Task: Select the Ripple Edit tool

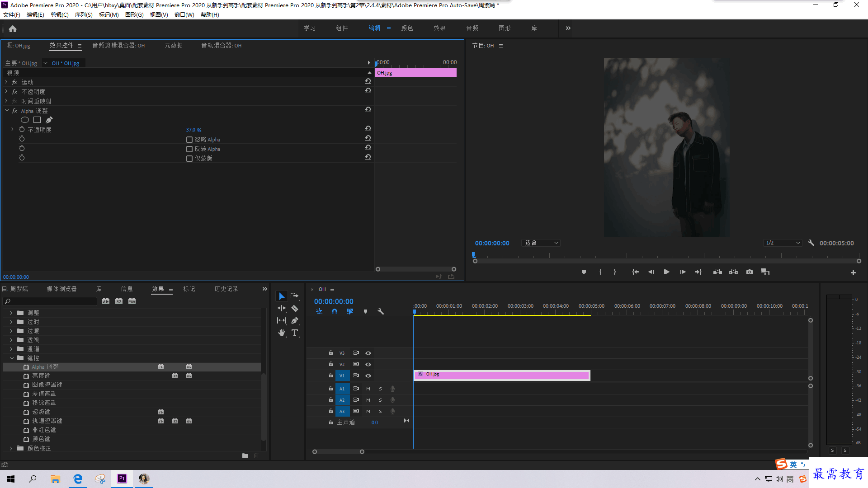Action: pos(281,308)
